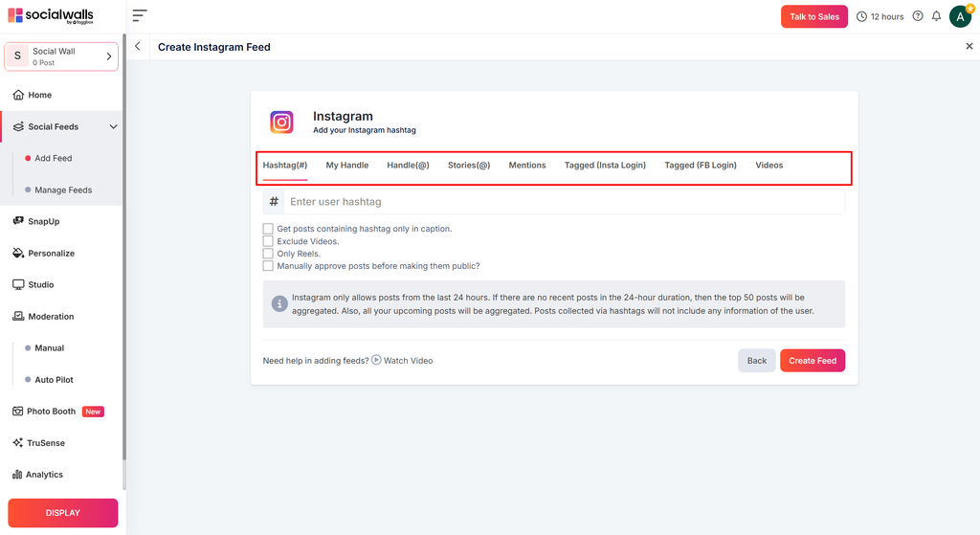Click the socialwalls logo
The width and height of the screenshot is (980, 535).
pyautogui.click(x=51, y=15)
